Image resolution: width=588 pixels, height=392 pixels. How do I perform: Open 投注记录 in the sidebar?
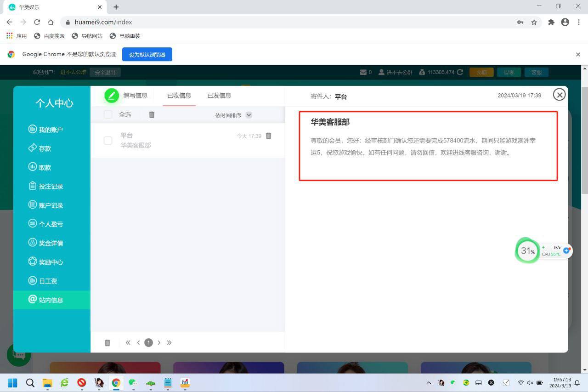pyautogui.click(x=51, y=187)
